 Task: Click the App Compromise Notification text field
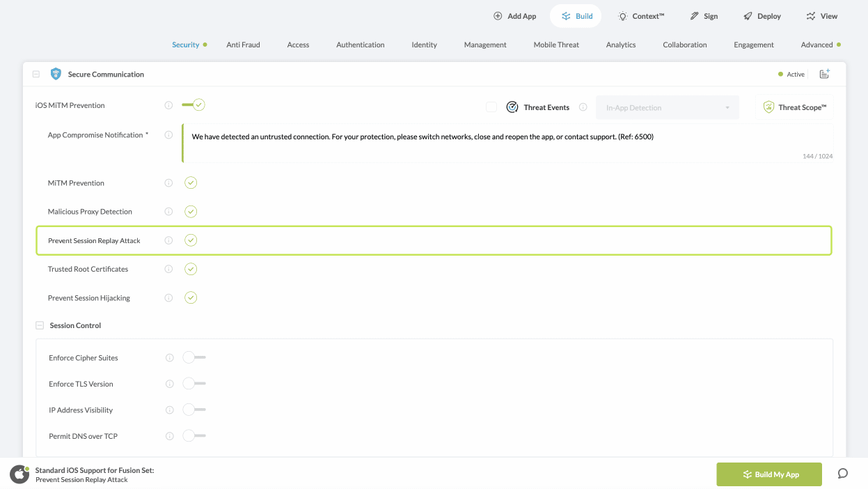507,143
